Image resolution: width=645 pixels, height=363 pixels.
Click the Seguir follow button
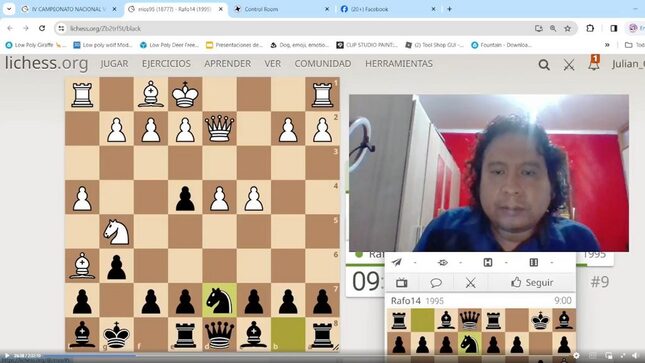[x=532, y=282]
